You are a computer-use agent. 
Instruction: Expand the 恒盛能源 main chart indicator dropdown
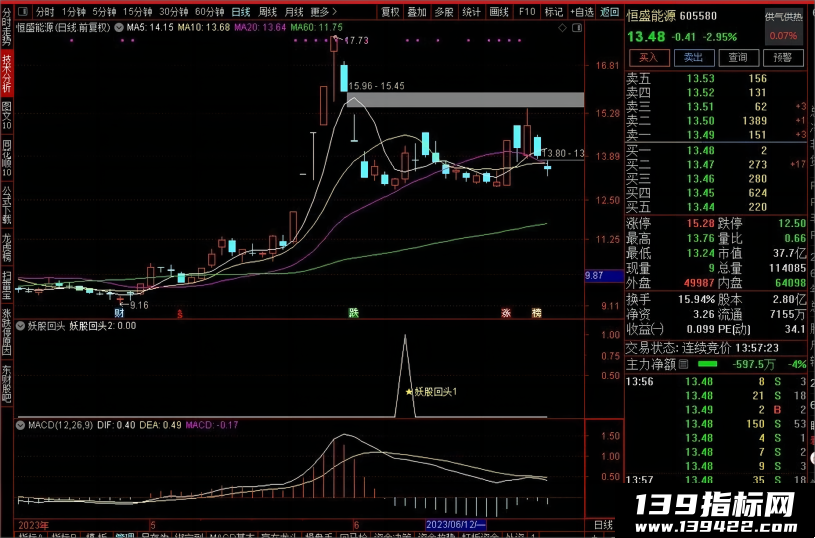[x=119, y=27]
